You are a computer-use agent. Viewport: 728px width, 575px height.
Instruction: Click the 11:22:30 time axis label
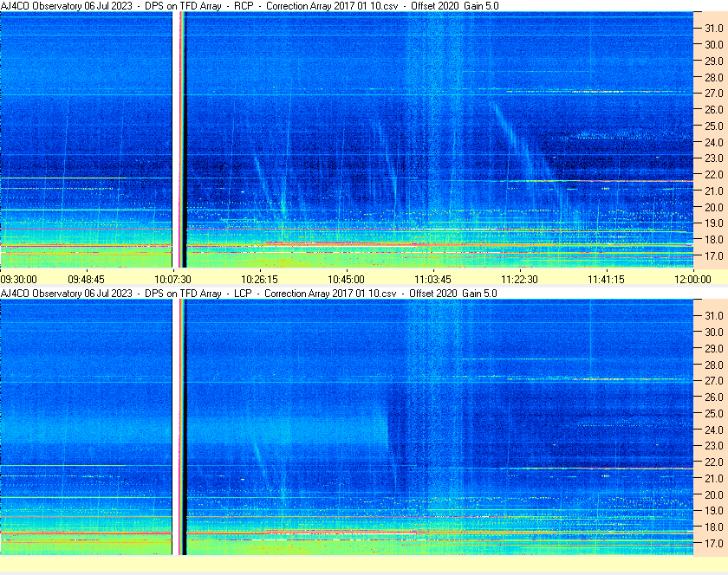point(519,280)
